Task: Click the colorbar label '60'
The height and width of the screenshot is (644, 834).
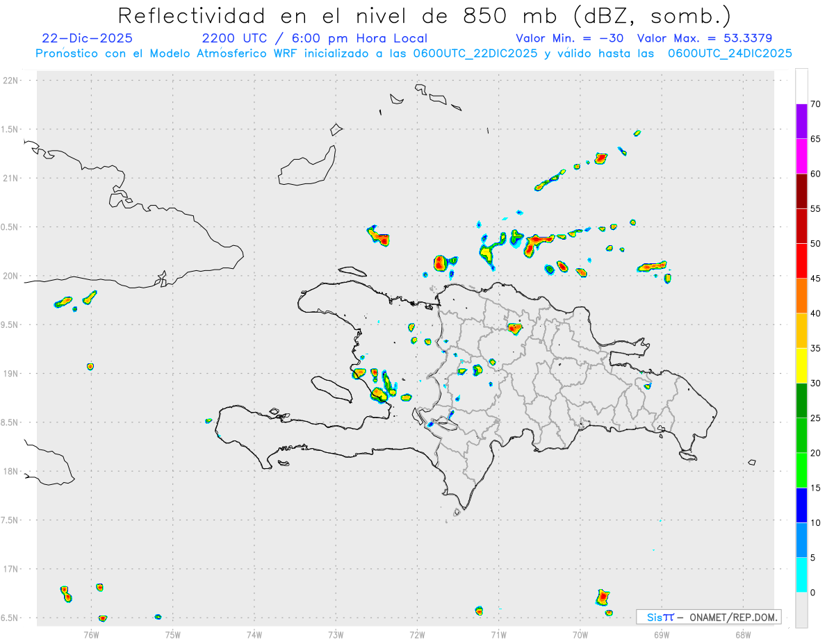Action: tap(816, 174)
